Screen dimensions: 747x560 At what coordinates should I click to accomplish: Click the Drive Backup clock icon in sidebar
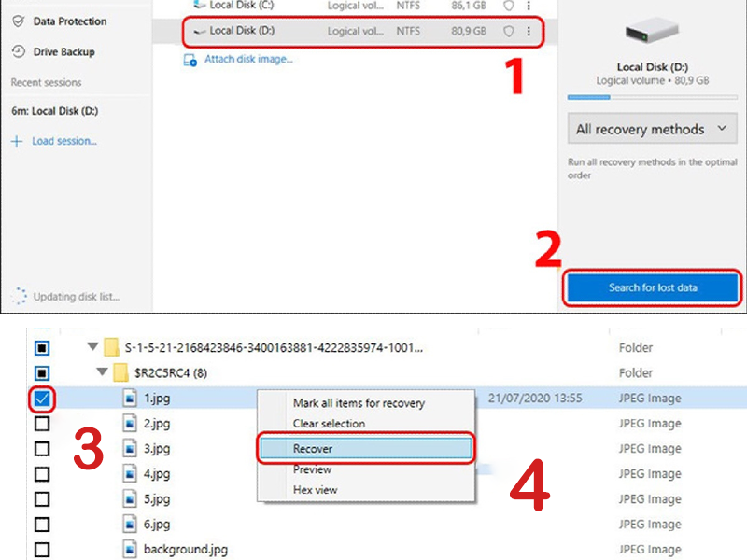coord(18,52)
